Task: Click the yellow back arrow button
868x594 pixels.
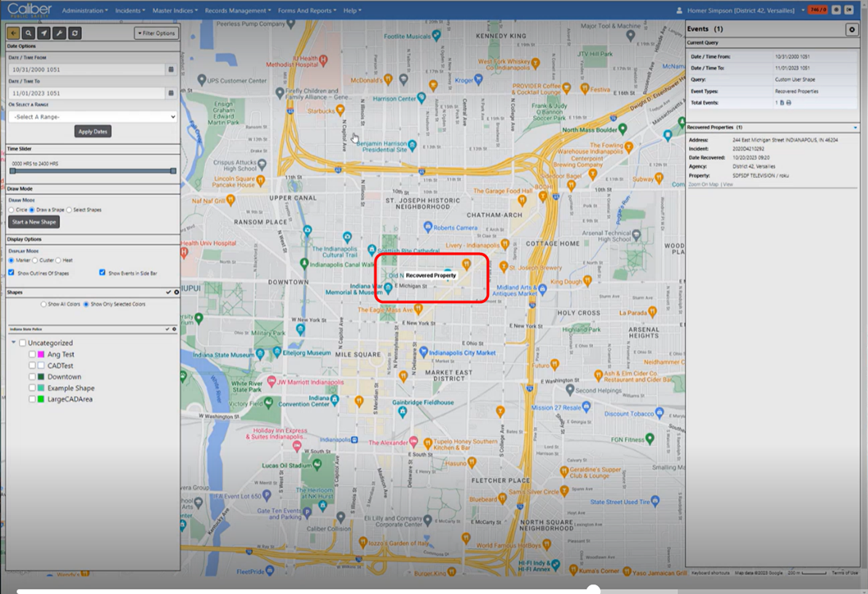Action: click(13, 33)
